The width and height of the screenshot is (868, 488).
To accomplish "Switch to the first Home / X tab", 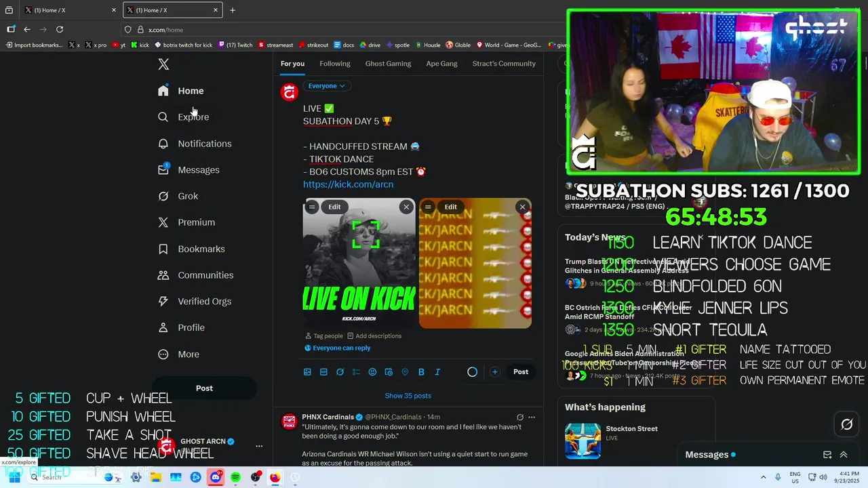I will coord(70,10).
